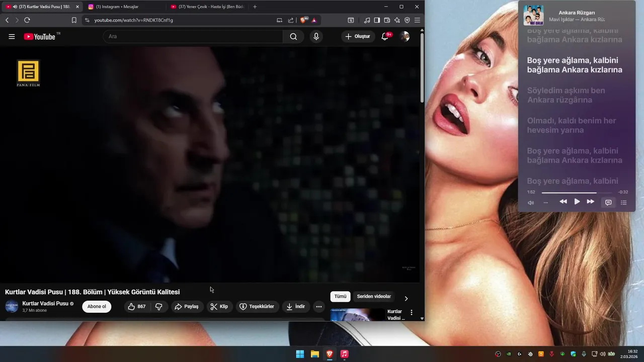The width and height of the screenshot is (644, 362).
Task: Click the Kurtlar Vadisi Pusu channel avatar
Action: point(12,307)
